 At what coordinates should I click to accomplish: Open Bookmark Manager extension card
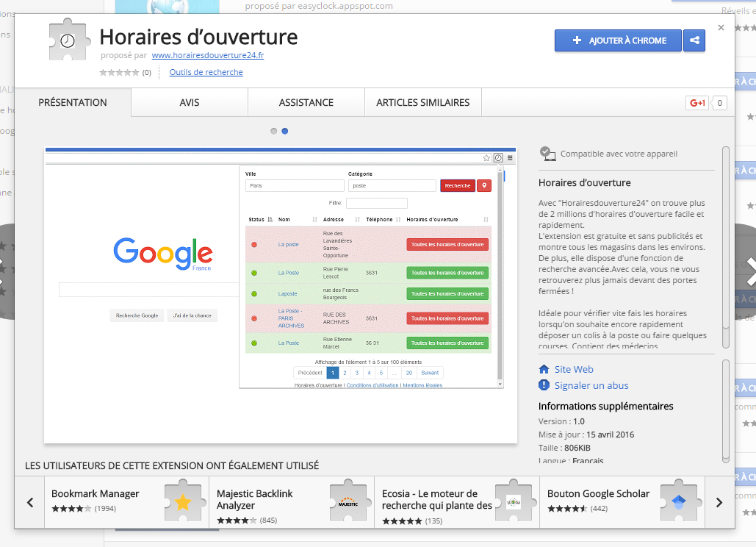127,502
